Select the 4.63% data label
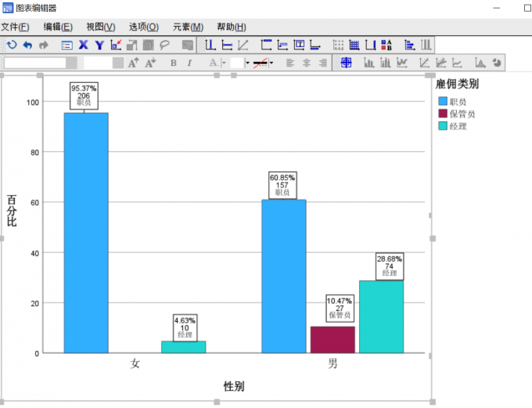The width and height of the screenshot is (532, 408). pyautogui.click(x=185, y=328)
